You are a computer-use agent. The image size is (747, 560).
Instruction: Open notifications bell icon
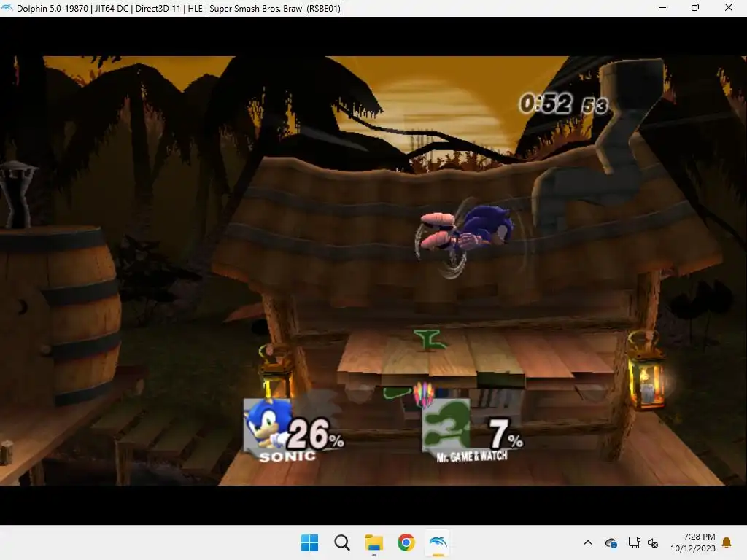pos(727,542)
